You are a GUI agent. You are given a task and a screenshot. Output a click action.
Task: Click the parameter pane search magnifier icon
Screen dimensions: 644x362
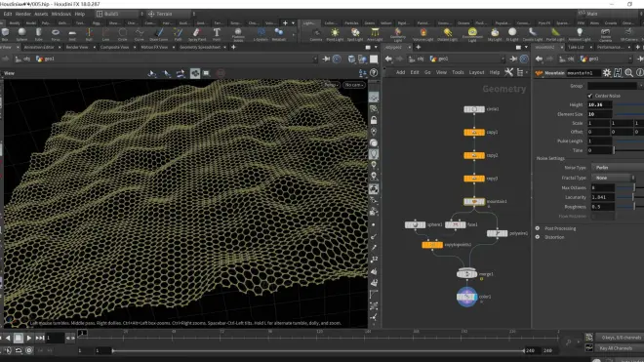(x=628, y=73)
